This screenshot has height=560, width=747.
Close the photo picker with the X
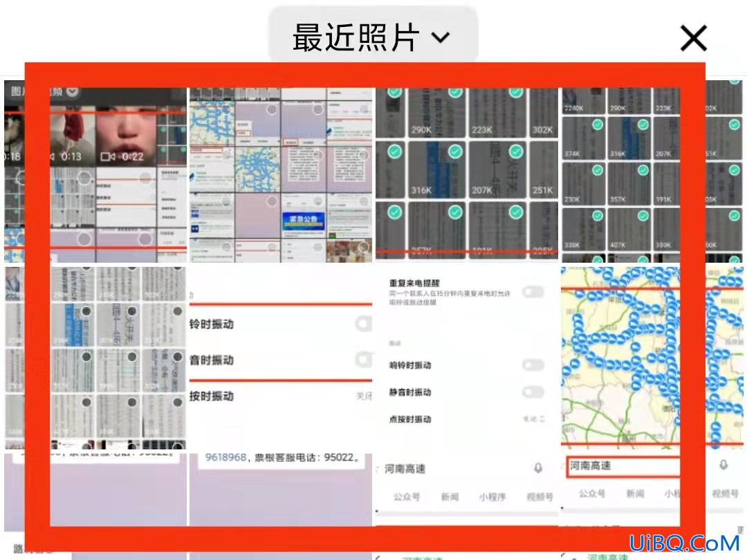(693, 38)
